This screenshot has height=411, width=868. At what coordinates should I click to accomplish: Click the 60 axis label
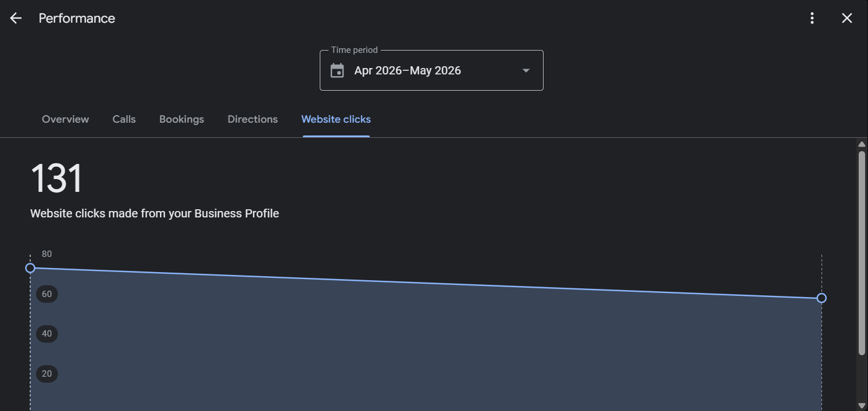[x=47, y=294]
